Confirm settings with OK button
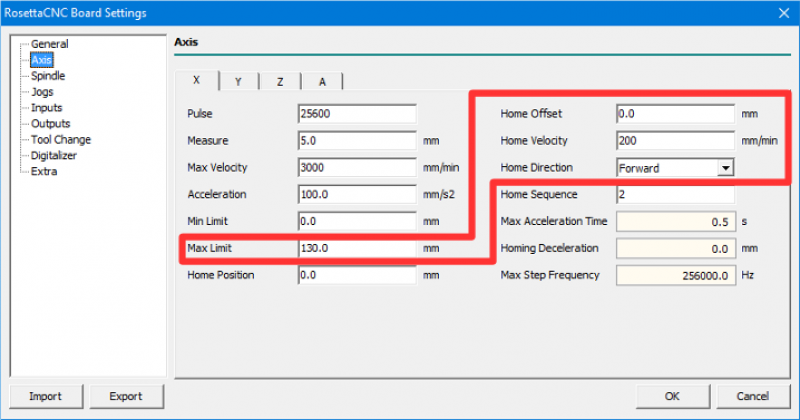The height and width of the screenshot is (420, 800). 672,396
